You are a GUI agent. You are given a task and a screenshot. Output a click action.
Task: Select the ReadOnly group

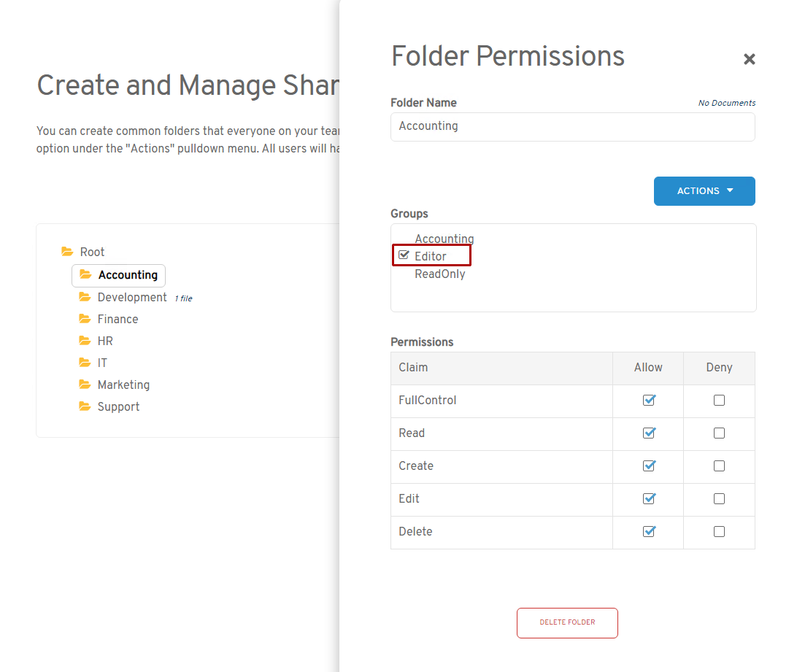pyautogui.click(x=439, y=274)
